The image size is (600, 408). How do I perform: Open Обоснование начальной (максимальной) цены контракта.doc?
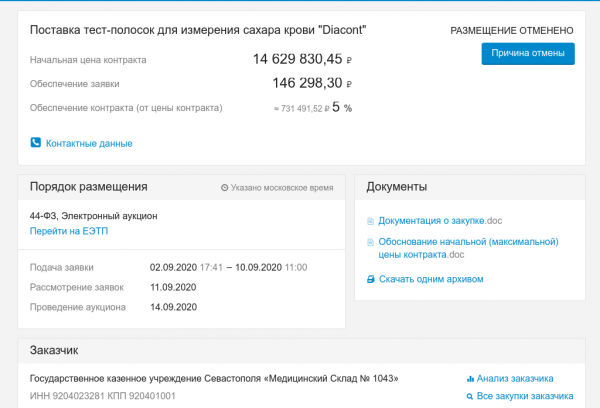click(x=468, y=248)
